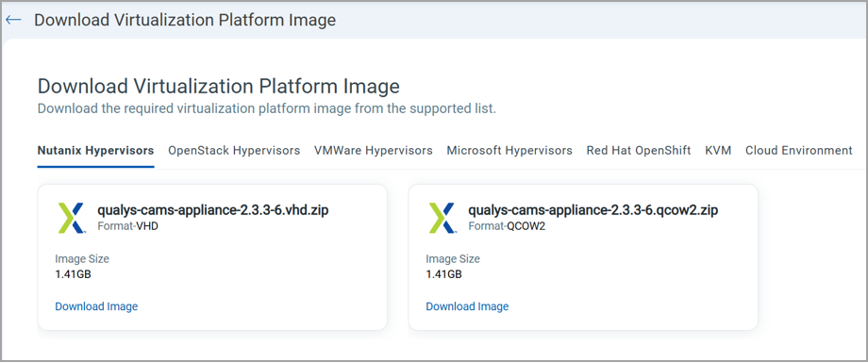Click Nutanix logo on QCOW2 card
This screenshot has height=362, width=868.
tap(442, 218)
